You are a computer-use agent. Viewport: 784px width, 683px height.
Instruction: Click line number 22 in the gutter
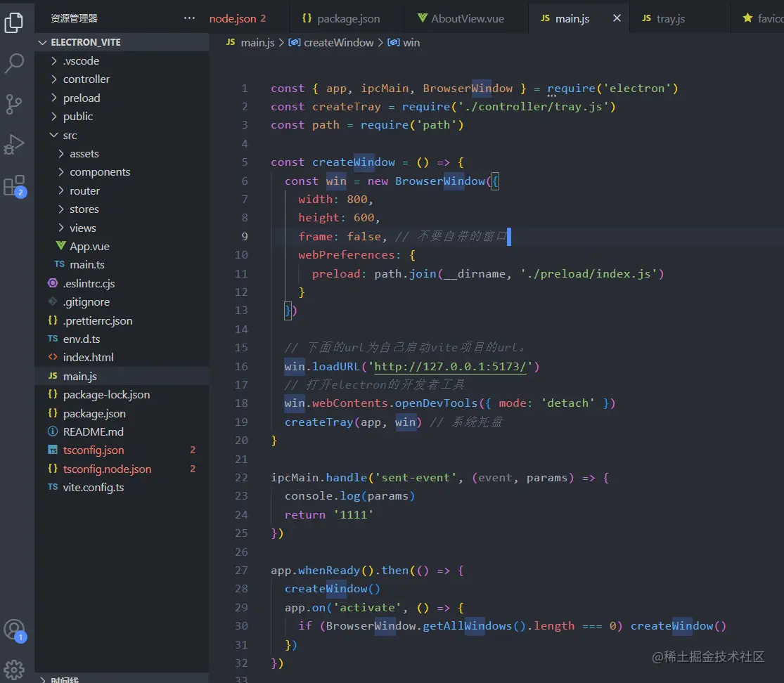click(241, 478)
